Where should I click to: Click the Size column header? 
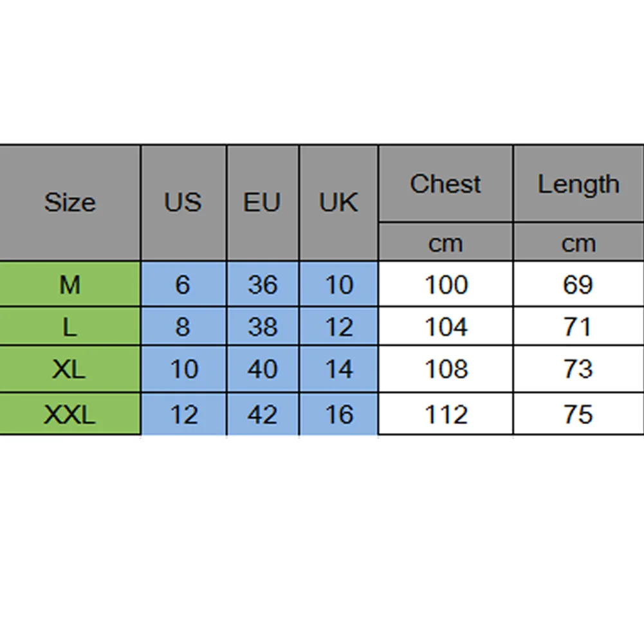[69, 203]
